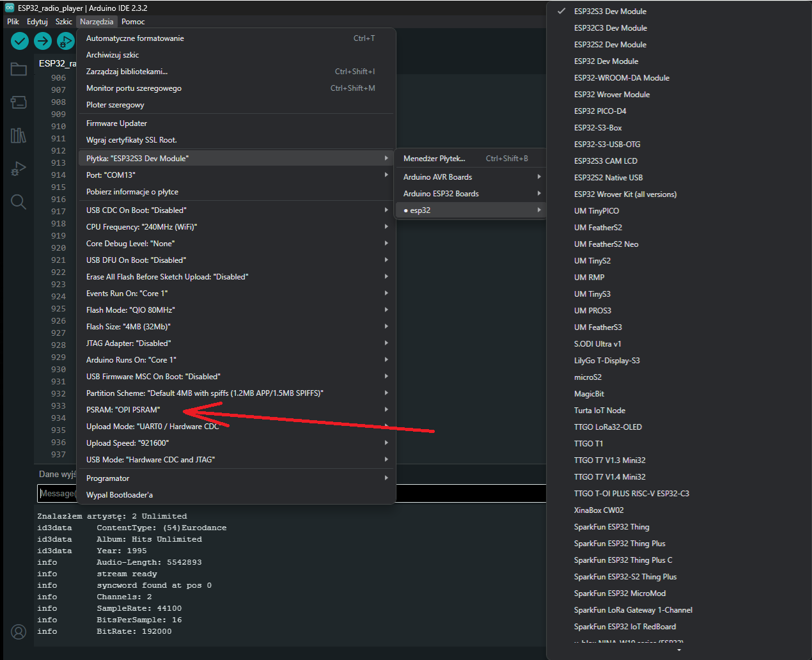Select ESP32C3 Dev Module board
The image size is (812, 660).
pos(679,28)
